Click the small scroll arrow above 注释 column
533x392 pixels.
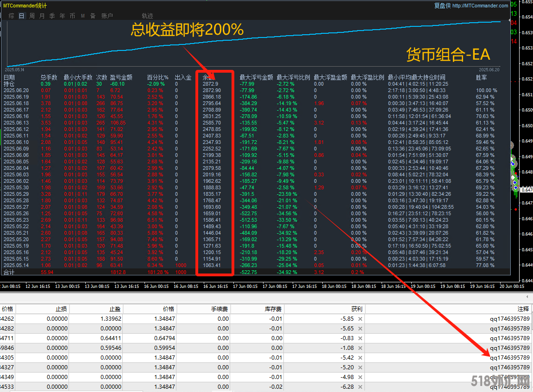tap(527, 297)
